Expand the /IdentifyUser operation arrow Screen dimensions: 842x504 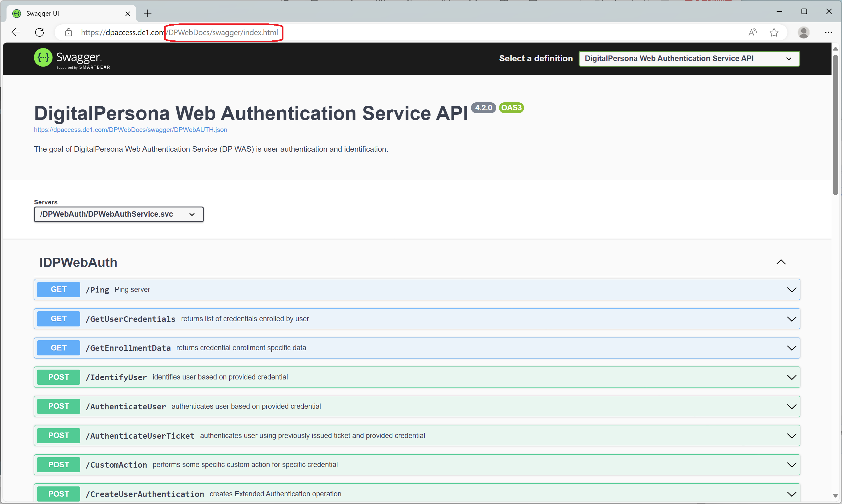click(x=792, y=377)
